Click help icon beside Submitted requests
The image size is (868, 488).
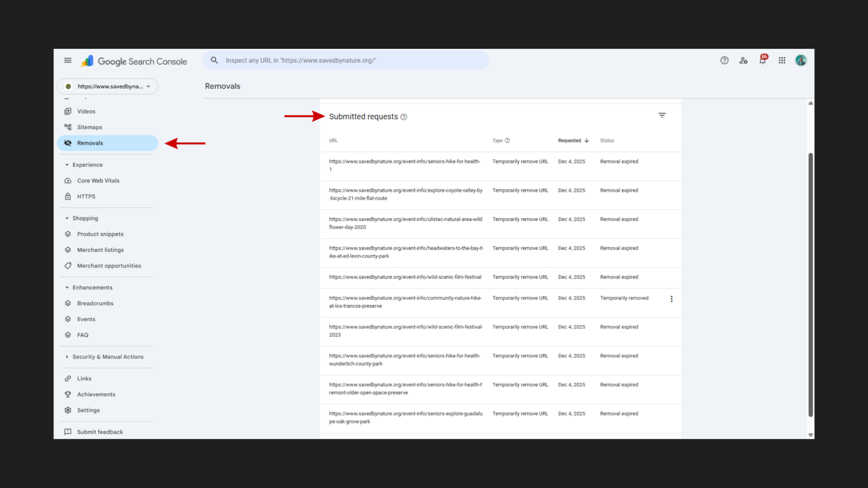404,117
